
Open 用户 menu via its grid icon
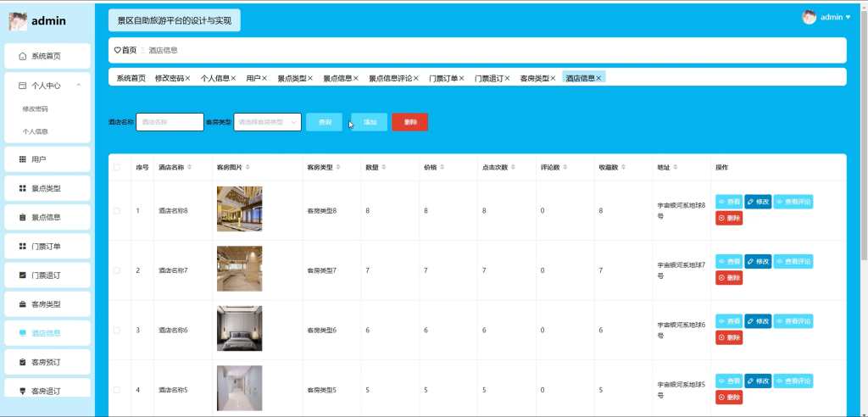pyautogui.click(x=22, y=159)
